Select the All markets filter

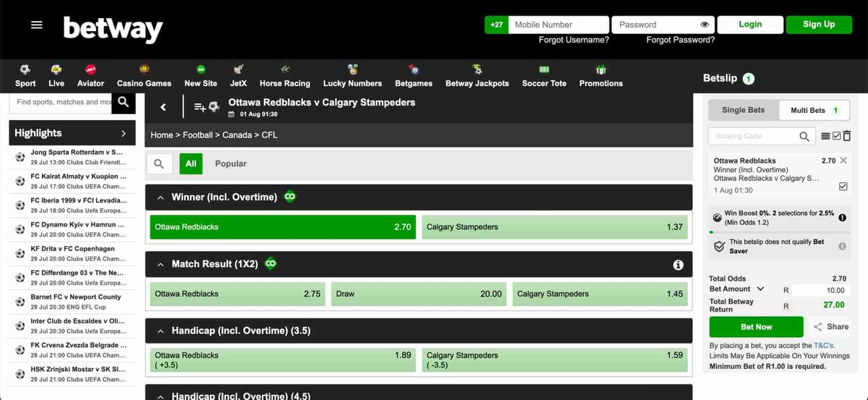point(191,163)
